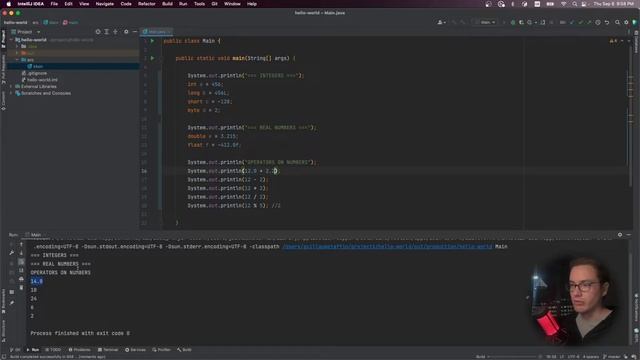Collapse the src folder in project tree

pos(17,60)
